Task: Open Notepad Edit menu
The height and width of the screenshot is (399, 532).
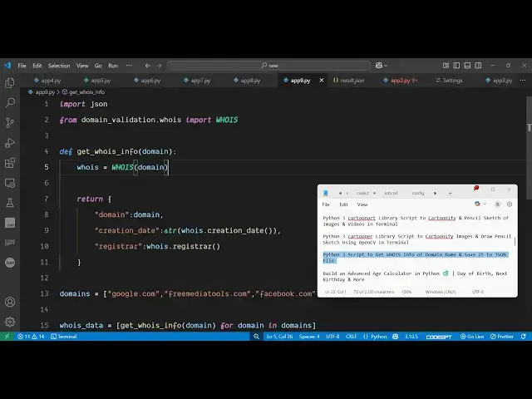Action: point(343,204)
